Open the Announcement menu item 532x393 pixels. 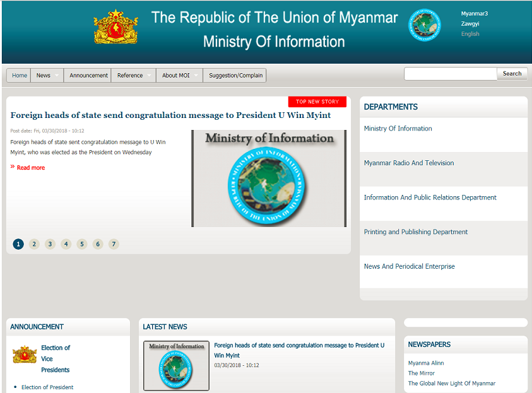click(88, 75)
